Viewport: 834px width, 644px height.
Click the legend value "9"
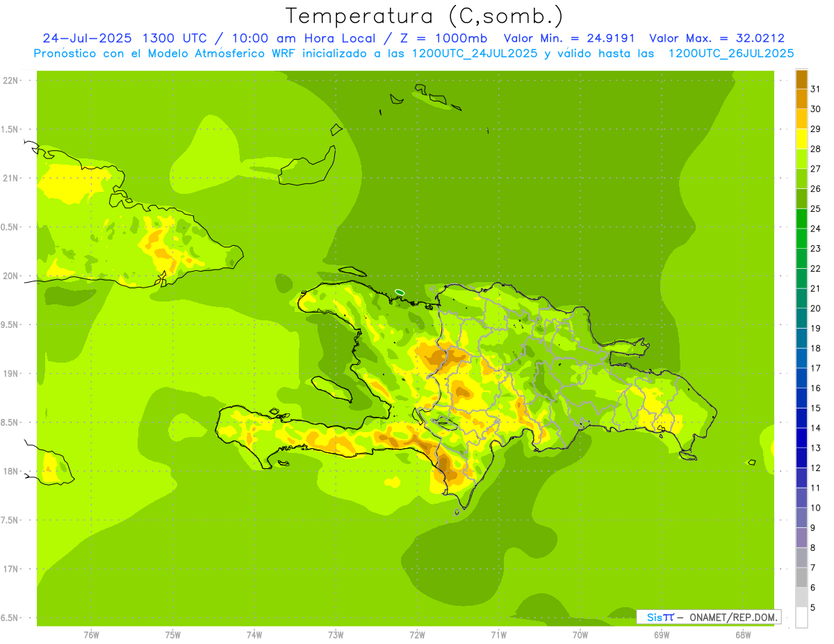point(813,528)
